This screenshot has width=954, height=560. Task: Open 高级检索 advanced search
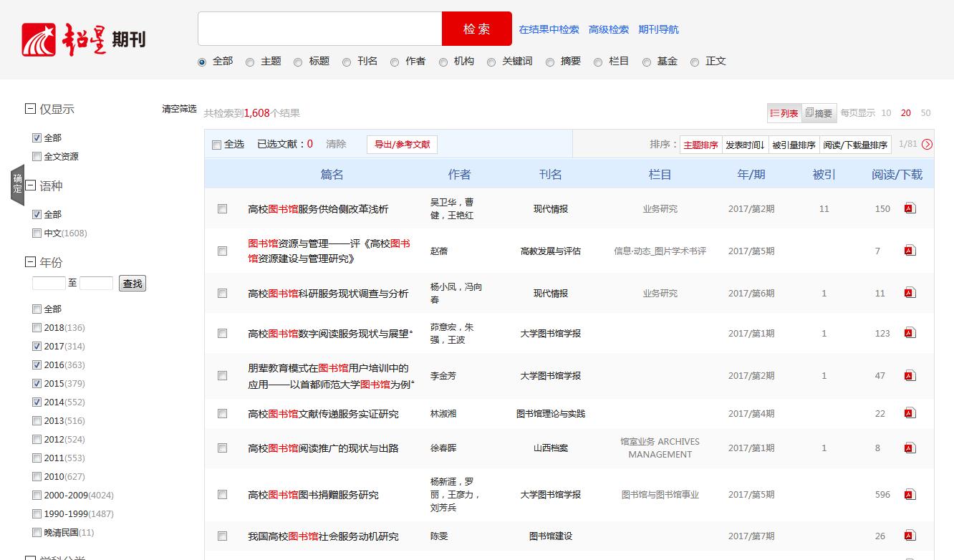(609, 29)
